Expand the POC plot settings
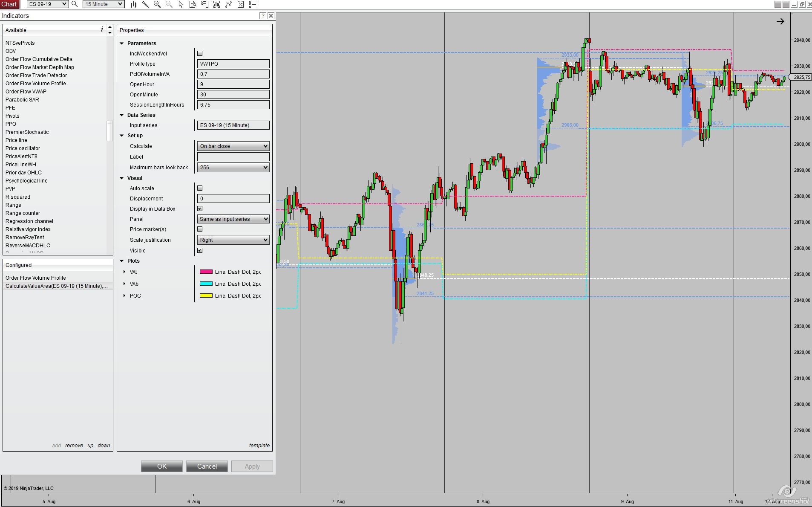812x507 pixels. (124, 296)
